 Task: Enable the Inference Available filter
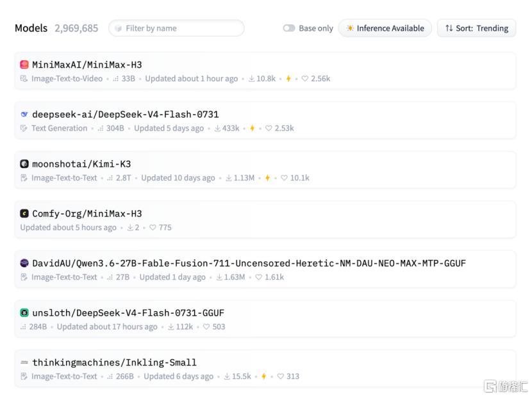tap(385, 28)
